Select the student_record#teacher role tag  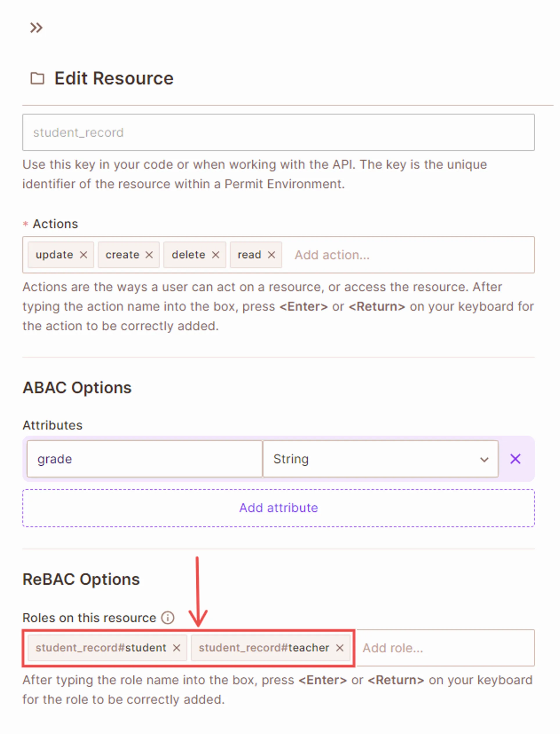click(264, 648)
